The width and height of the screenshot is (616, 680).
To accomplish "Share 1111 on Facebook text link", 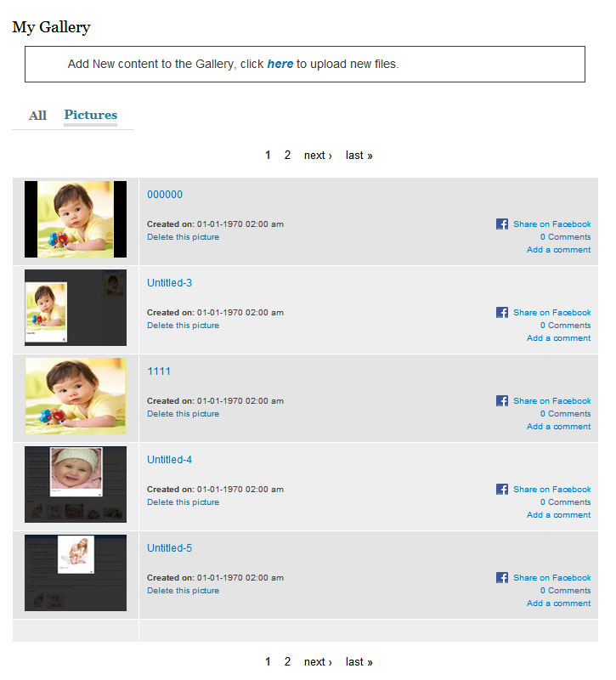I will pos(551,401).
